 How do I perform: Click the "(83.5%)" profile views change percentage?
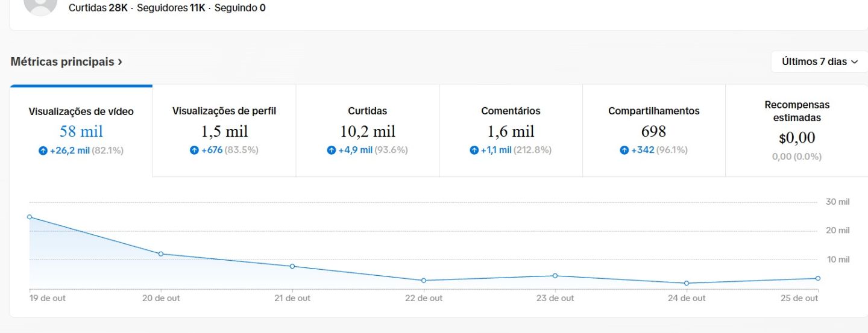[241, 150]
